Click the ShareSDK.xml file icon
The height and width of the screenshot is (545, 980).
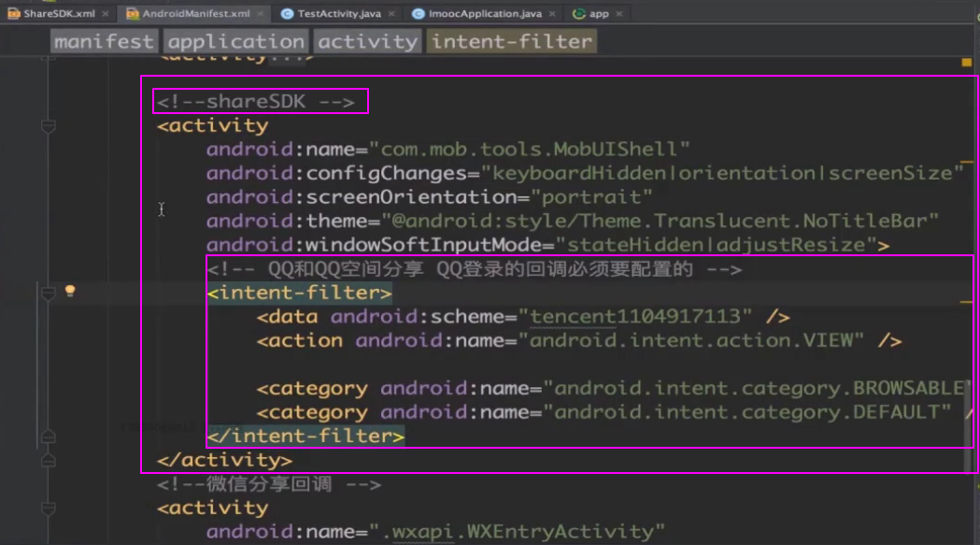(x=14, y=13)
